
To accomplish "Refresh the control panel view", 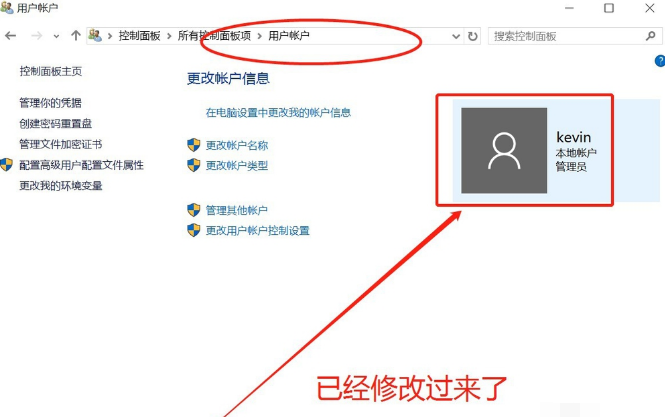I will click(x=473, y=36).
